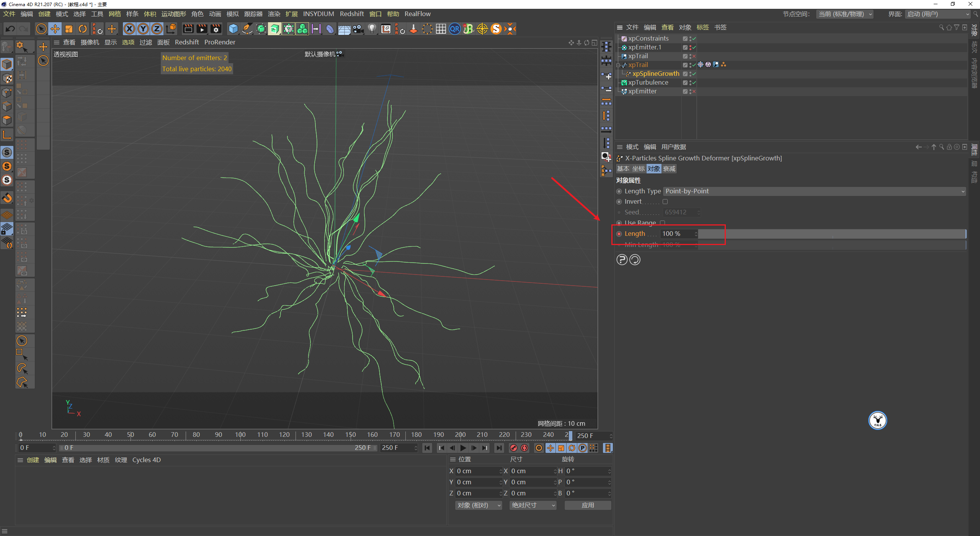Image resolution: width=980 pixels, height=536 pixels.
Task: Click the 250 F current frame stepper
Action: 611,436
